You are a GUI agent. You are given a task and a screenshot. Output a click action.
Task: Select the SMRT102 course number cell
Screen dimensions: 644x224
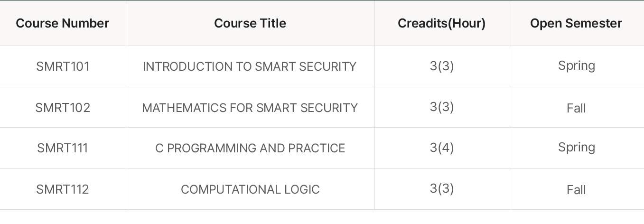click(63, 108)
